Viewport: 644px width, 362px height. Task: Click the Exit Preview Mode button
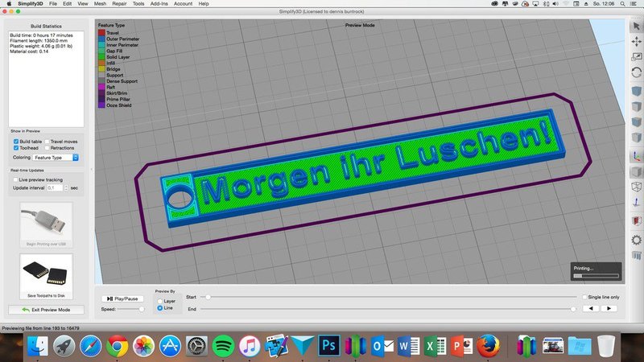(x=46, y=310)
